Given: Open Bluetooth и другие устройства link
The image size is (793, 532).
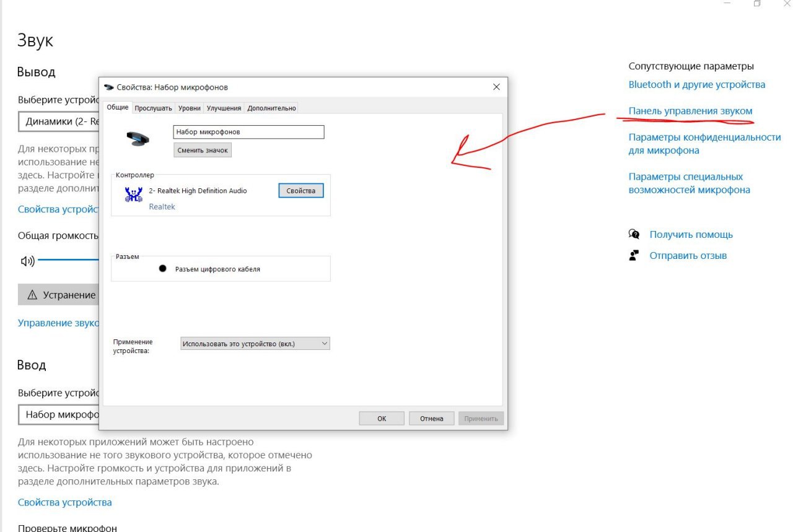Looking at the screenshot, I should 697,84.
